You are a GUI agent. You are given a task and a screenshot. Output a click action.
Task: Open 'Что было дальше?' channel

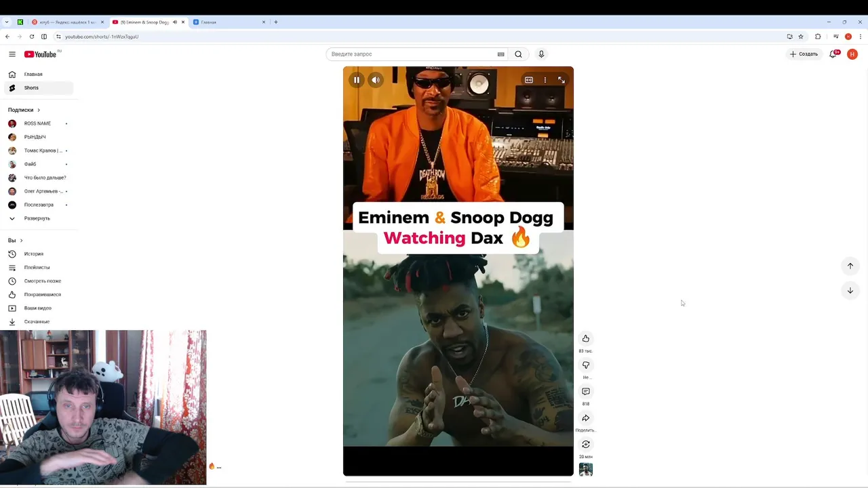(39, 178)
